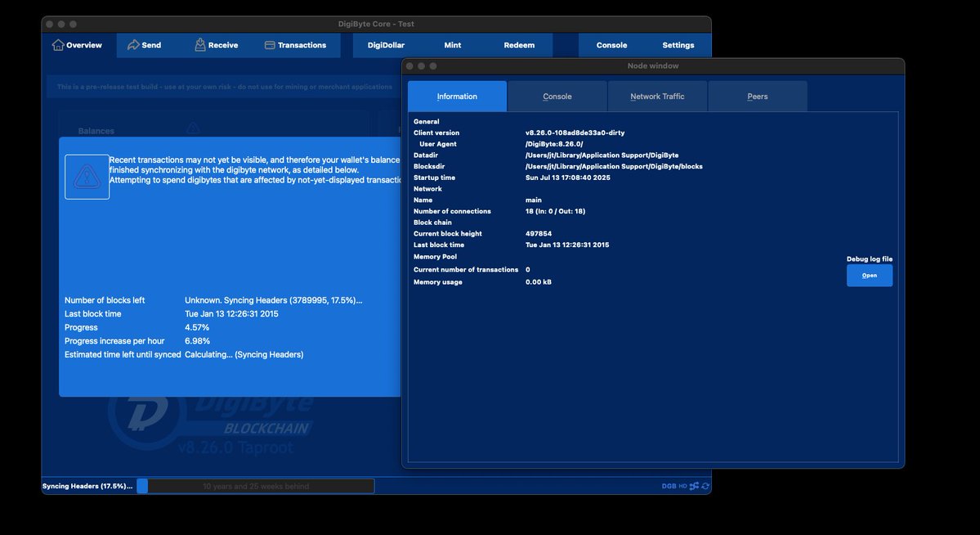
Task: Click the User Agent value /DigiByte:8.26.0/
Action: (x=553, y=144)
